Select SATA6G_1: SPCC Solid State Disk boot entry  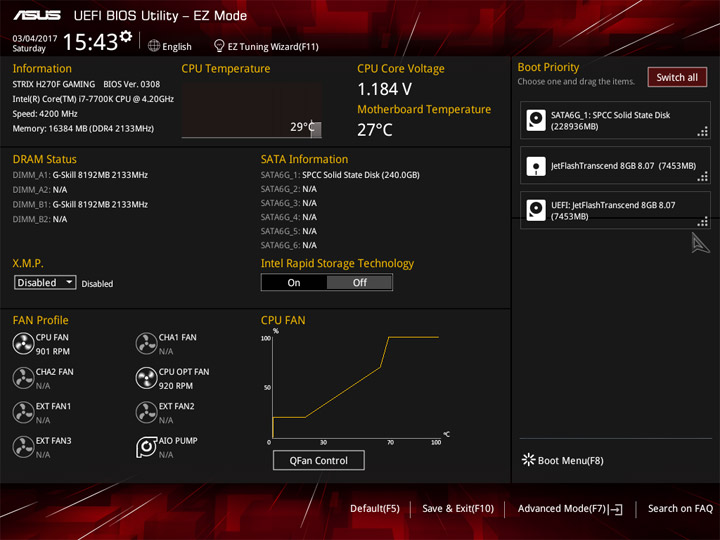click(615, 120)
